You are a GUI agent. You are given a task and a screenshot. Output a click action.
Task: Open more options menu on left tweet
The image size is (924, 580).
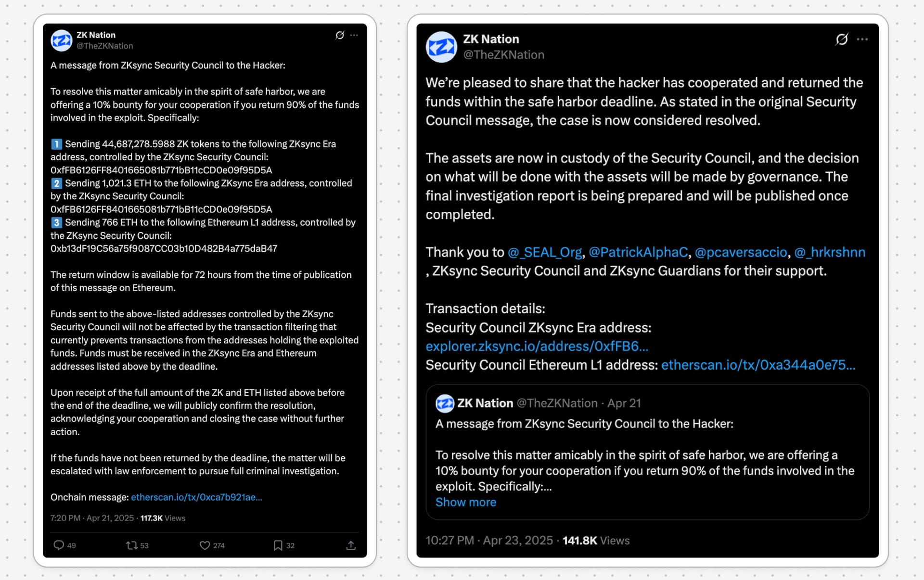(x=354, y=35)
